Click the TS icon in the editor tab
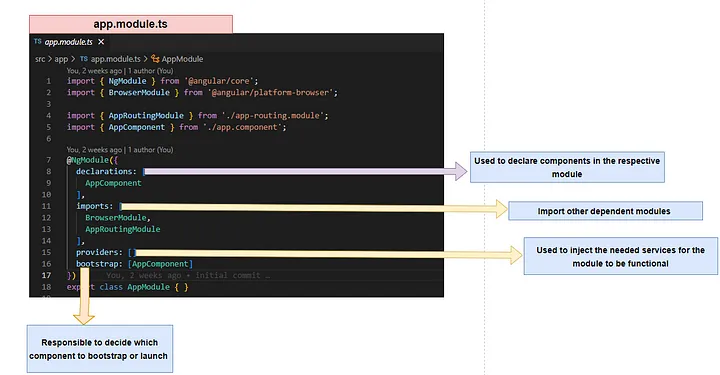 (38, 41)
